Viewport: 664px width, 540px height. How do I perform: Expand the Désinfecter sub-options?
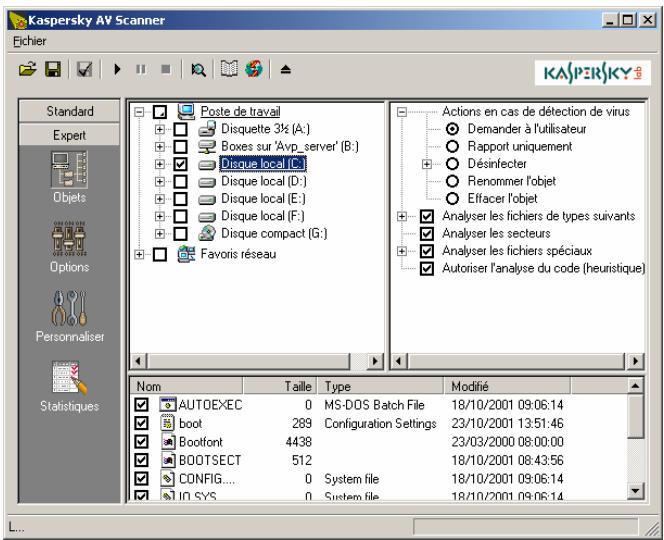click(427, 164)
